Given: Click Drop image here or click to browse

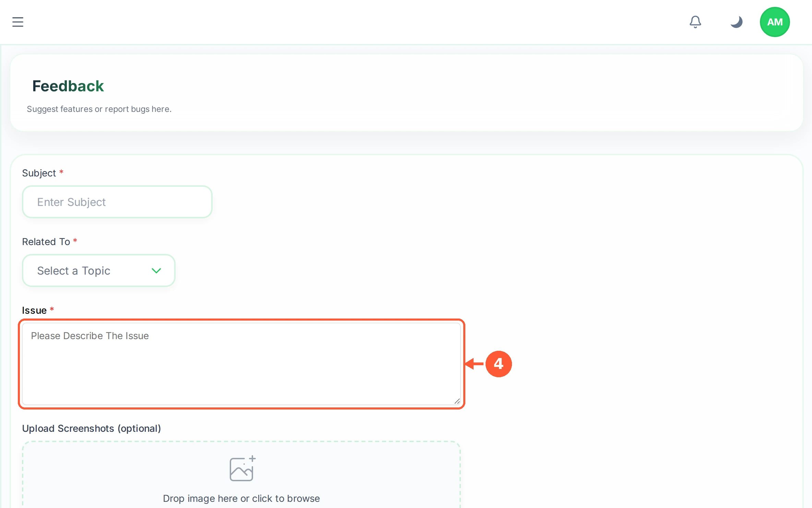Looking at the screenshot, I should 241,498.
